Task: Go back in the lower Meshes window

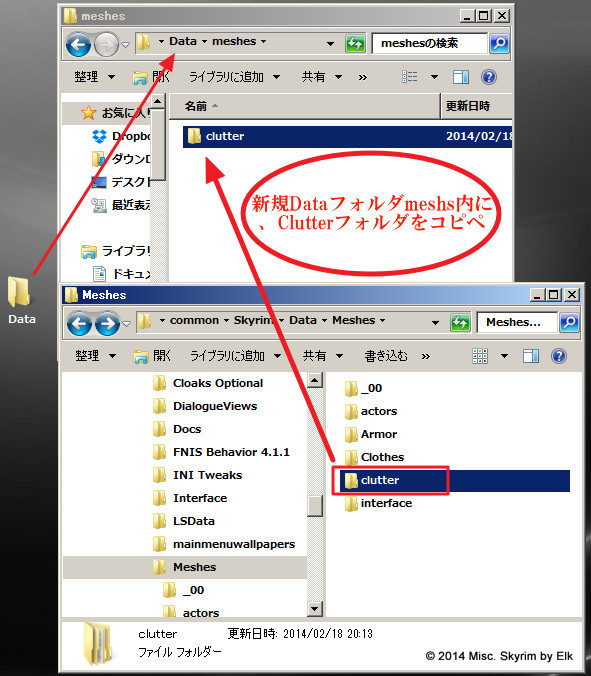Action: [79, 323]
